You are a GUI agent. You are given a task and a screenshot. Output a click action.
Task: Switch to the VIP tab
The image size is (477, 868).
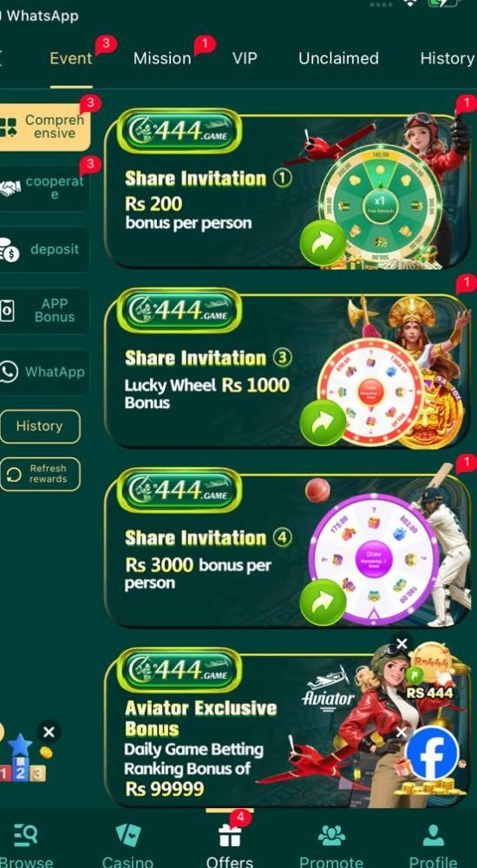click(x=245, y=58)
